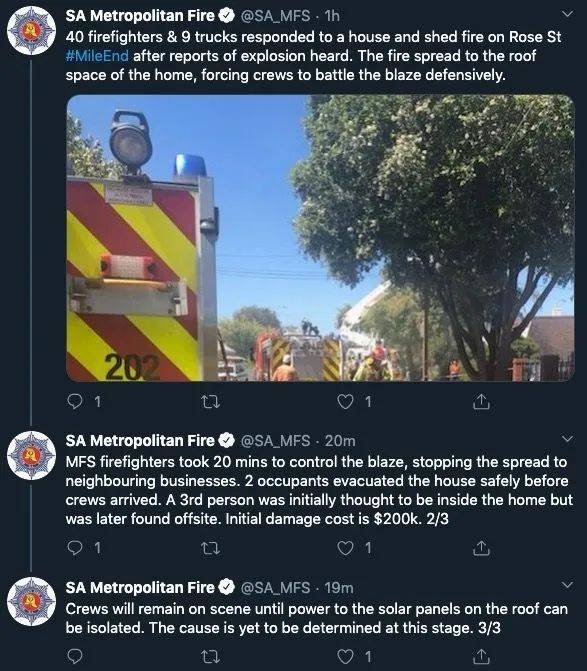Open SA Metropolitan Fire profile from first tweet name
The width and height of the screenshot is (587, 671).
click(140, 16)
